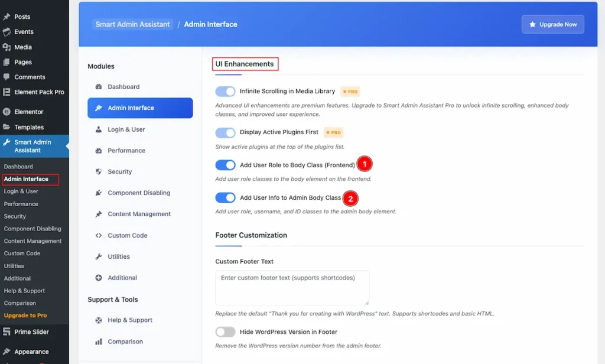Viewport: 605px width, 364px height.
Task: Open Admin Interface in WordPress submenu
Action: point(26,179)
